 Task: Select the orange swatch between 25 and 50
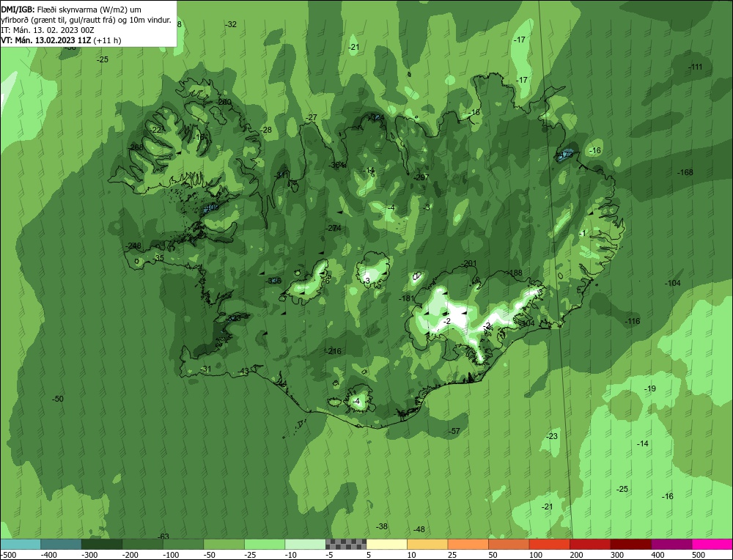point(468,544)
